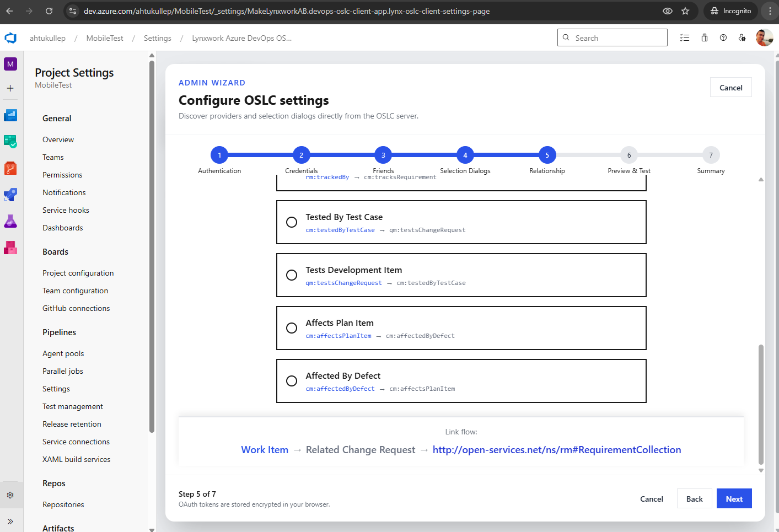Open the Pipelines hub icon
Viewport: 779px width, 532px height.
10,195
